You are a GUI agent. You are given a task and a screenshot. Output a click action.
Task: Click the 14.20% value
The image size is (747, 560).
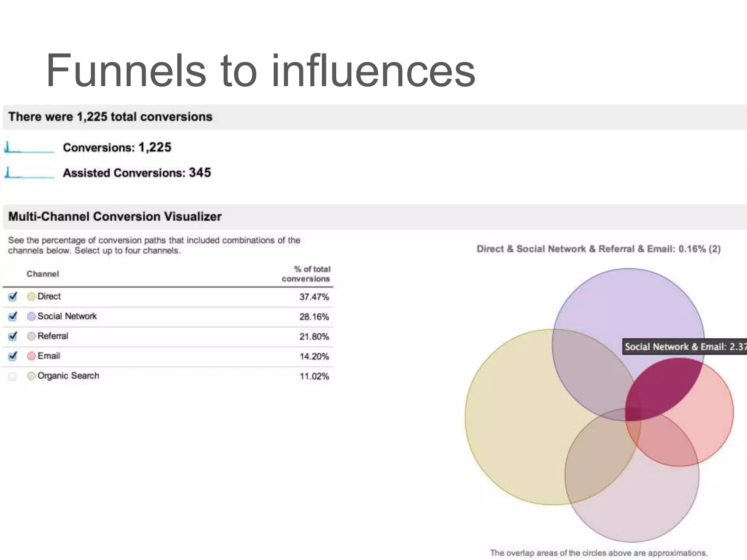click(314, 356)
